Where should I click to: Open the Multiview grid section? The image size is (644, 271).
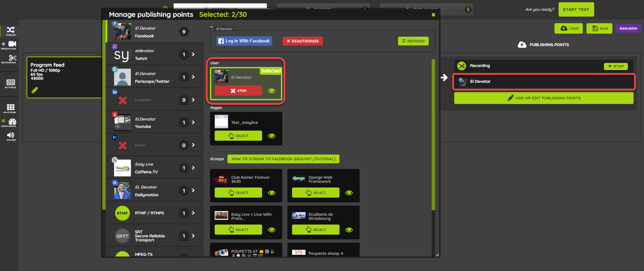[x=10, y=108]
